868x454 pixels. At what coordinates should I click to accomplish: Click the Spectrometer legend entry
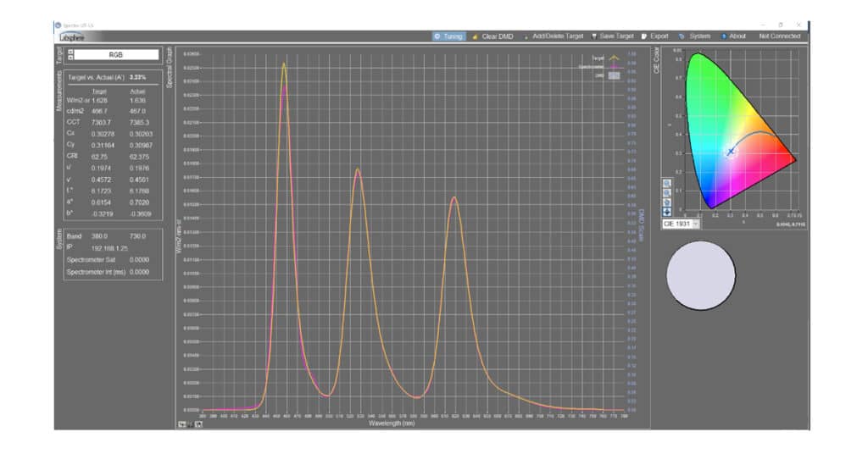coord(599,67)
